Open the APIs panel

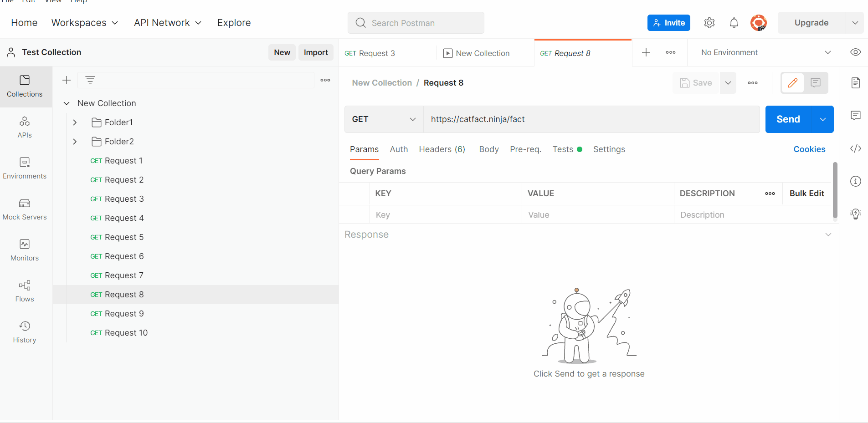click(24, 126)
